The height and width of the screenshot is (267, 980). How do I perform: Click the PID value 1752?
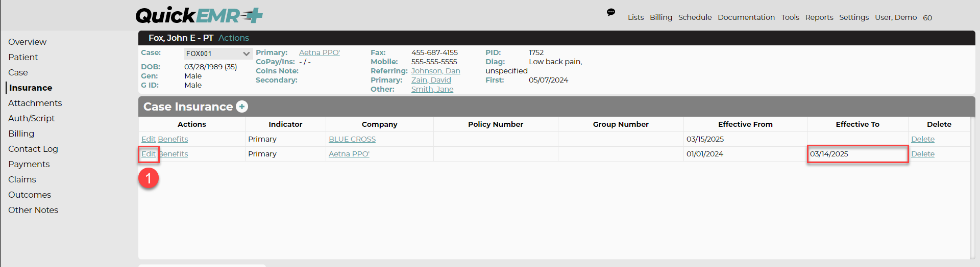coord(536,52)
